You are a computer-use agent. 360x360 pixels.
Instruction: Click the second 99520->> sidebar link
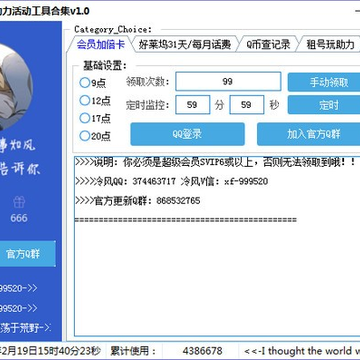coord(18,308)
